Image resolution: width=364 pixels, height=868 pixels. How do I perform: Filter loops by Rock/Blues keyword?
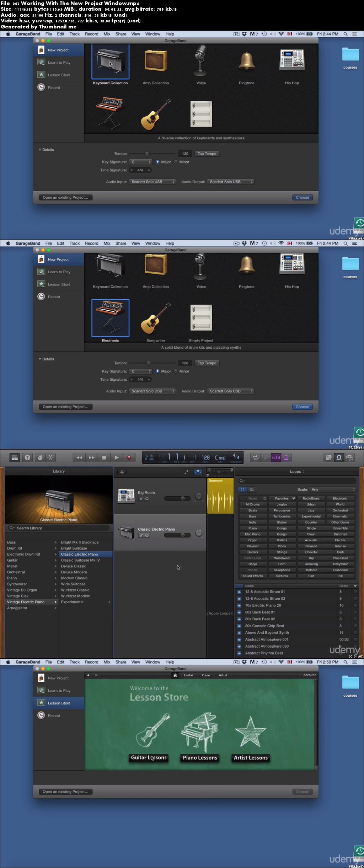coord(311,498)
